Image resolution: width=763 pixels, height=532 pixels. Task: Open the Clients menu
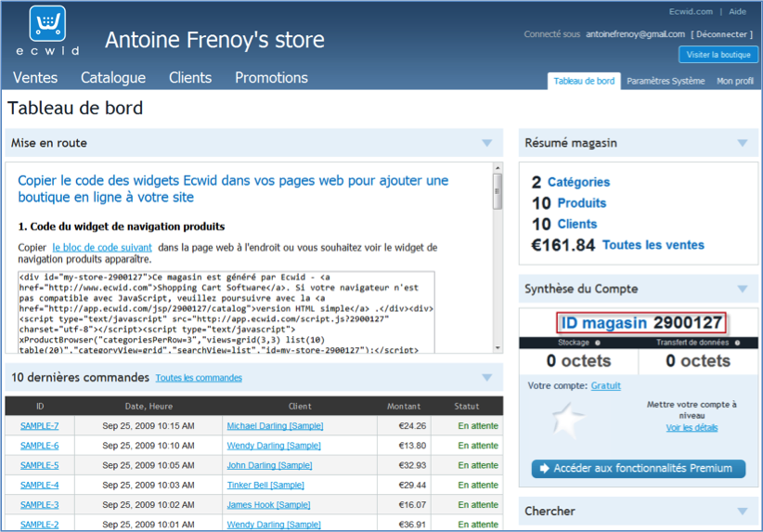(x=190, y=78)
